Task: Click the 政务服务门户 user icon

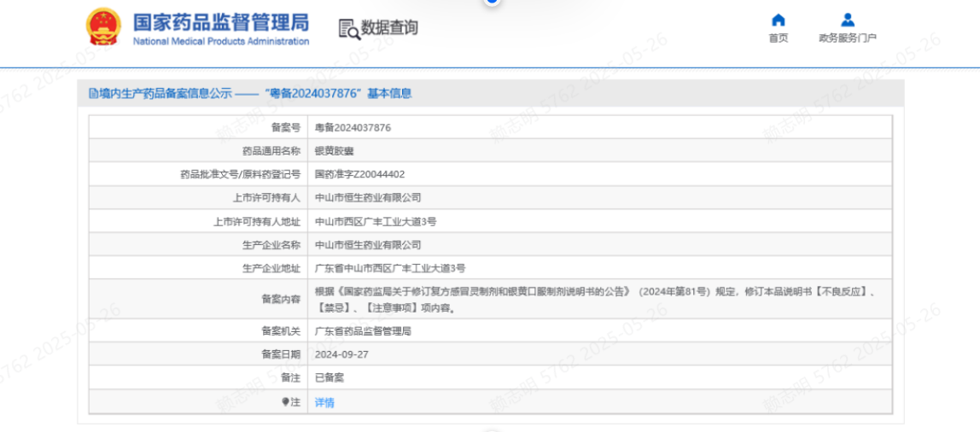Action: point(847,20)
